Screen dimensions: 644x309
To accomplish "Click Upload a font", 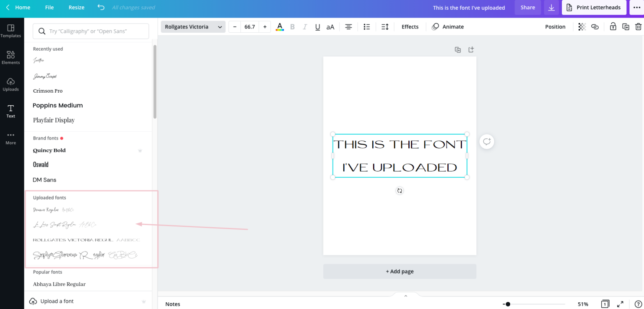I will [x=56, y=301].
